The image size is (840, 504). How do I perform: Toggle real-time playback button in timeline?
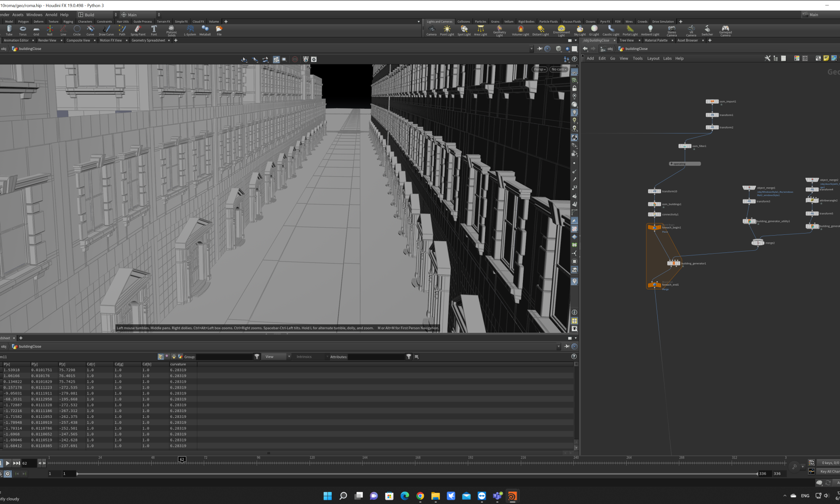pyautogui.click(x=8, y=474)
